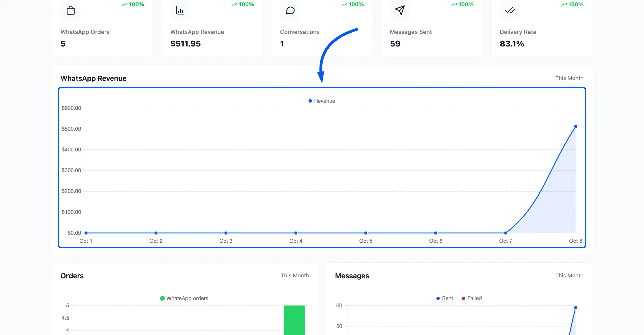This screenshot has width=644, height=335.
Task: Click the 100% trend indicator on WhatsApp Revenue card
Action: click(x=243, y=4)
